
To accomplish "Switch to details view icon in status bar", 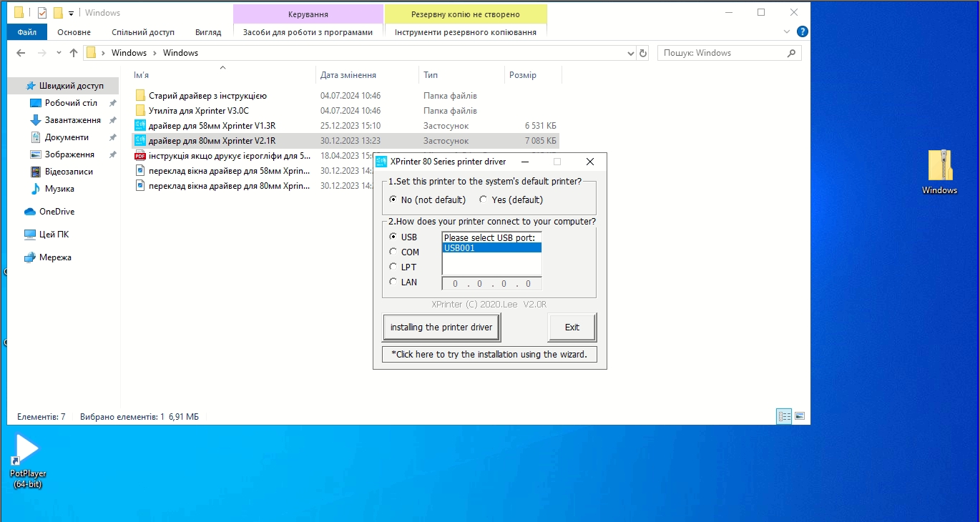I will (784, 416).
